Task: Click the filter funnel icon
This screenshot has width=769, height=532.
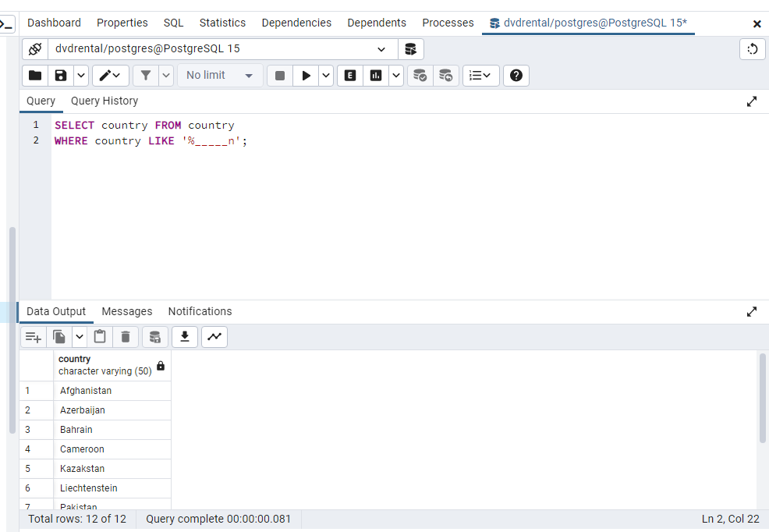Action: coord(146,76)
